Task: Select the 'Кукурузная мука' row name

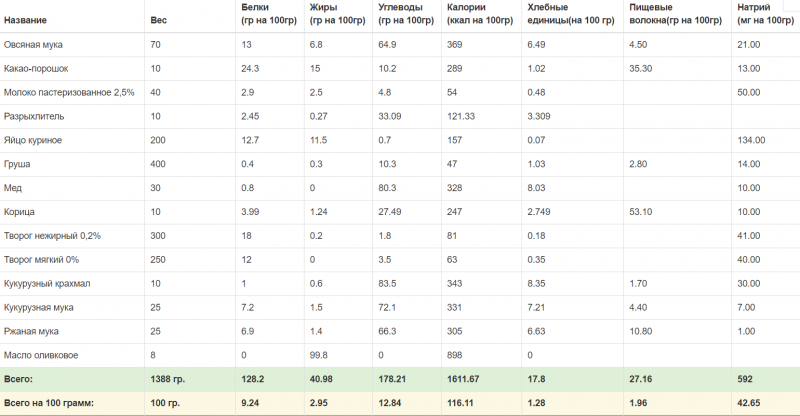Action: coord(38,308)
